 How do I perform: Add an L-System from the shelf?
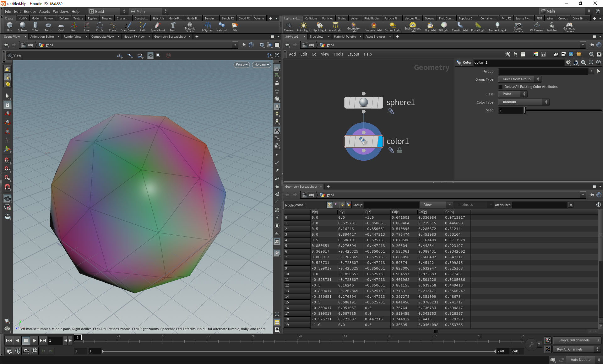(207, 27)
